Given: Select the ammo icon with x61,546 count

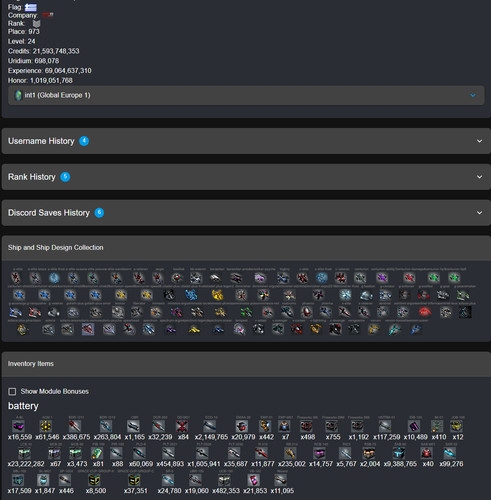Looking at the screenshot, I should click(x=46, y=426).
